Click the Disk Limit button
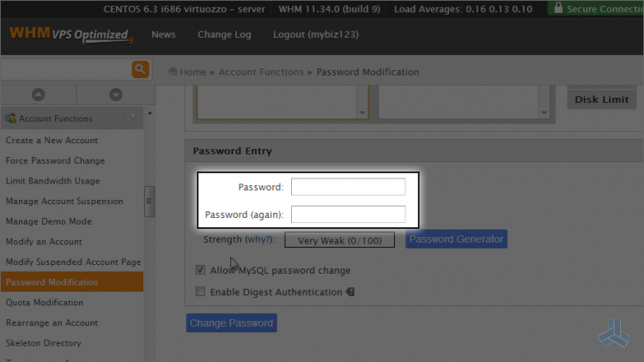 tap(602, 100)
